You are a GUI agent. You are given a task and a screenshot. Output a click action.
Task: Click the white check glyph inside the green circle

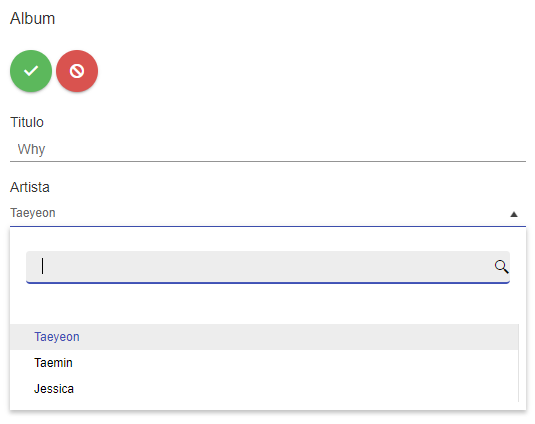pos(31,71)
